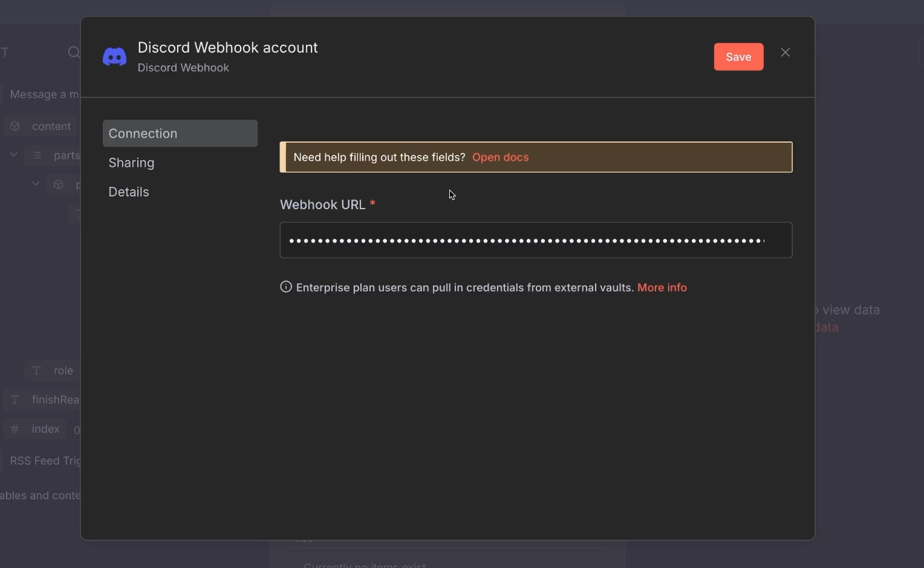Image resolution: width=924 pixels, height=568 pixels.
Task: Select the cube icon beside the content field
Action: (x=14, y=125)
